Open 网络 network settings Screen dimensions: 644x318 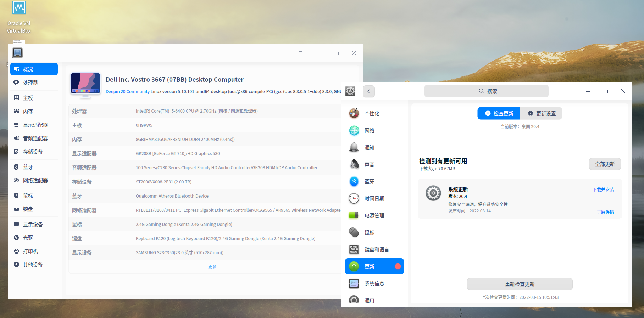point(374,130)
